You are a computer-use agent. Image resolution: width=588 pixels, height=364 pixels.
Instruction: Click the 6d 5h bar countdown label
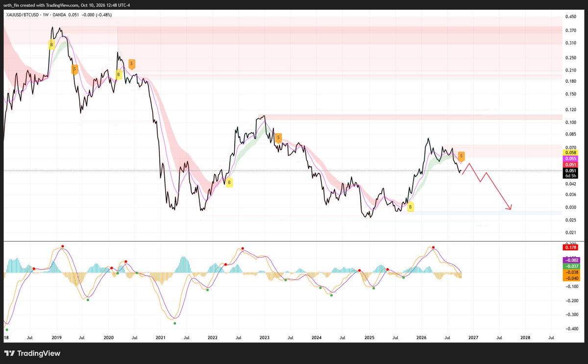571,175
